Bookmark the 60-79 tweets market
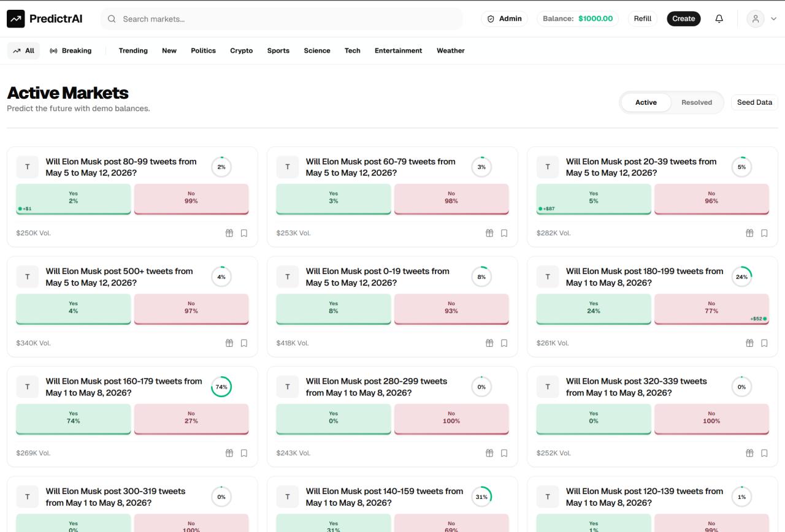The image size is (785, 532). pyautogui.click(x=504, y=233)
